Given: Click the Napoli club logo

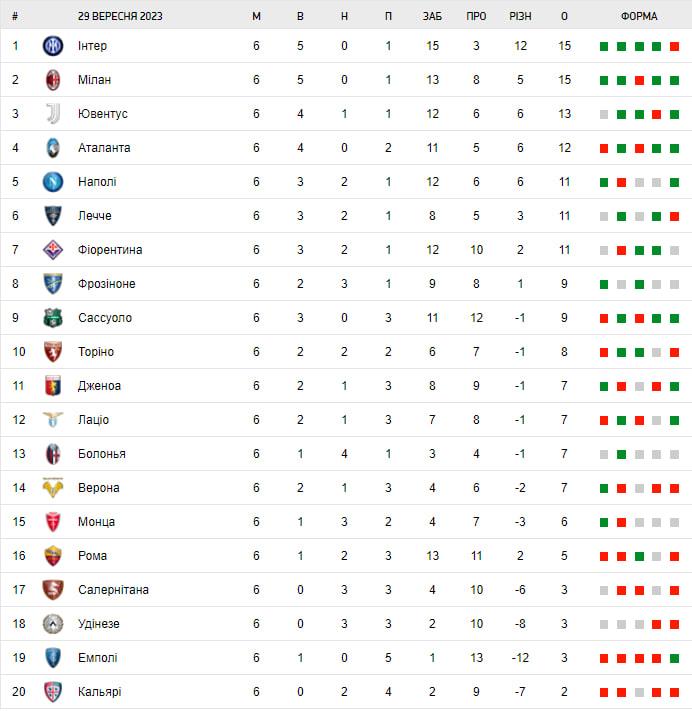Looking at the screenshot, I should 53,182.
